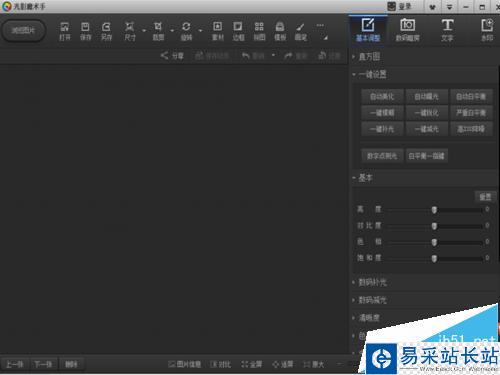The width and height of the screenshot is (500, 375).
Task: Open the three-dots more tools icon
Action: (320, 25)
